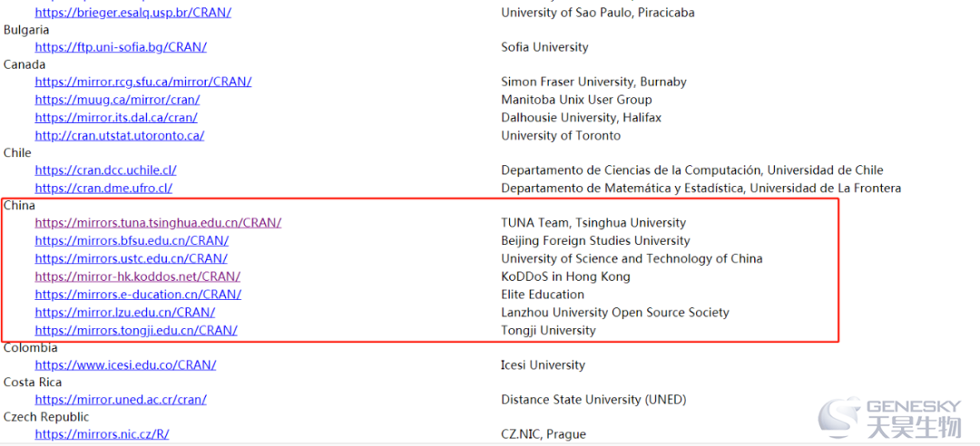Click the mirrors.ustc.edu.cn CRAN mirror

tap(132, 258)
